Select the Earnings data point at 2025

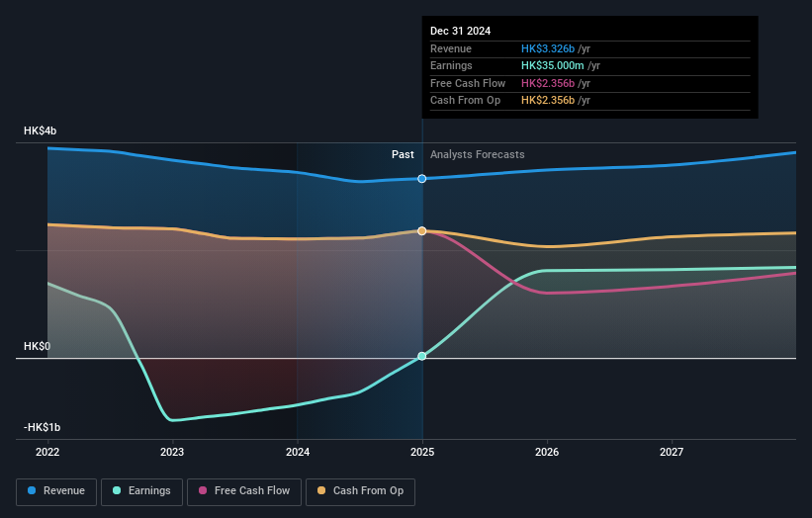422,356
